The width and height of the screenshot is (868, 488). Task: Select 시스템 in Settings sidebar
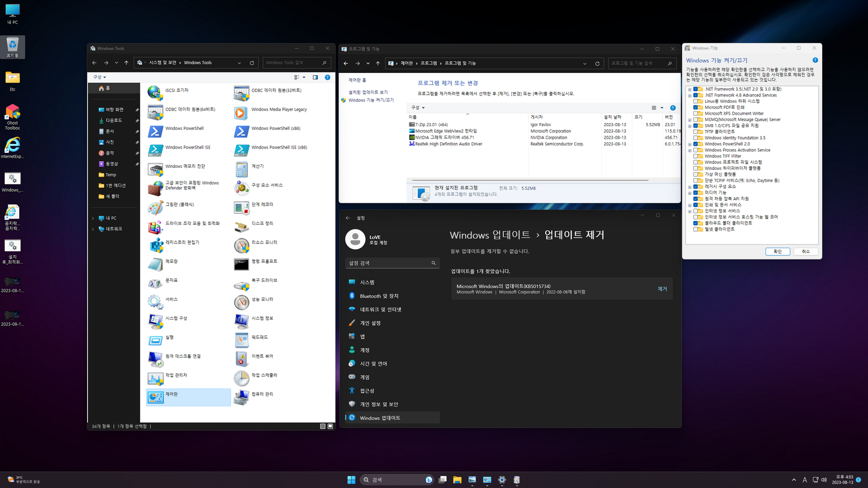[392, 282]
